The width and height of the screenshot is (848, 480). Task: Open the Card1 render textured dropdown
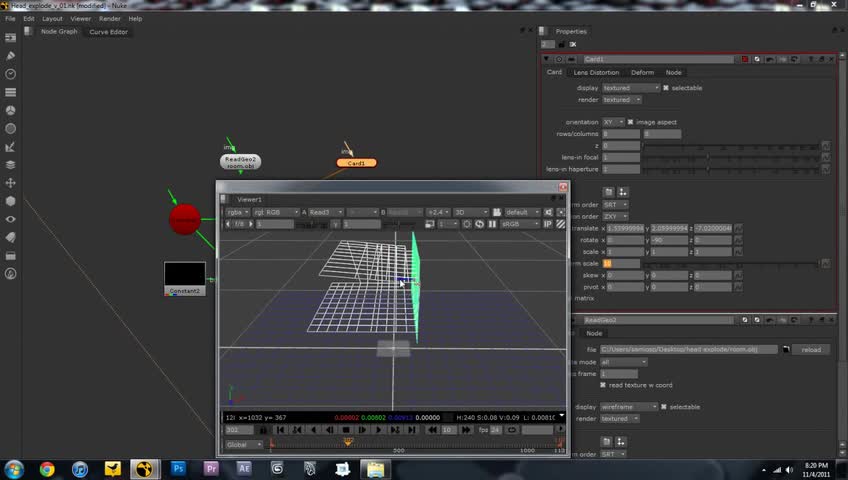621,99
